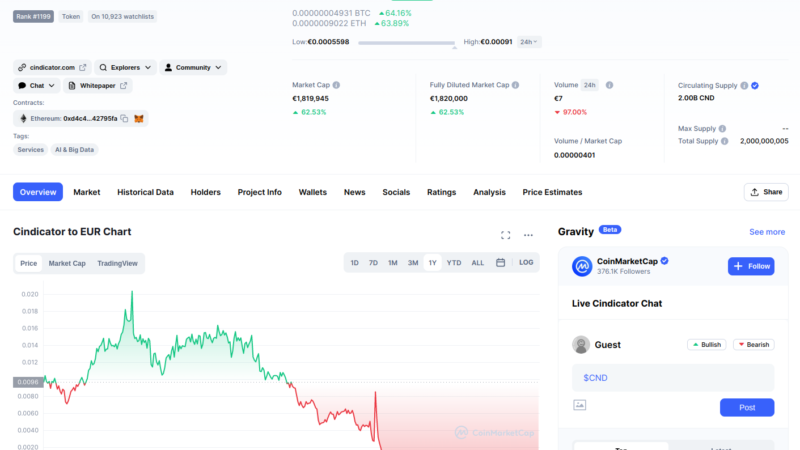Expand the Explorers dropdown
This screenshot has width=800, height=450.
coord(126,67)
